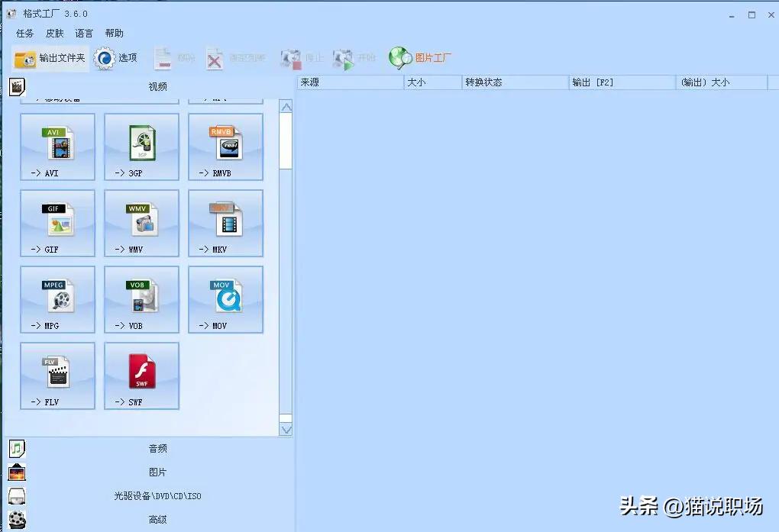Select WMV as target format
This screenshot has height=532, width=779.
point(142,223)
